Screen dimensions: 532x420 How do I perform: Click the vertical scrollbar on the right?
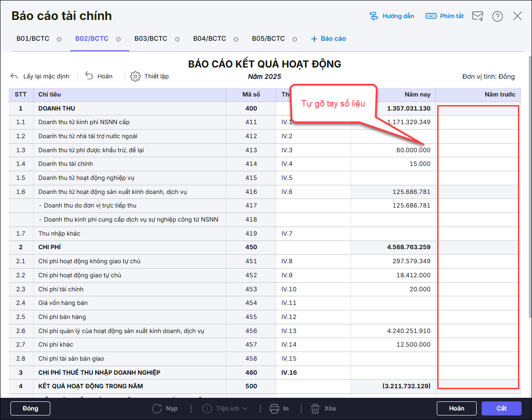point(529,181)
